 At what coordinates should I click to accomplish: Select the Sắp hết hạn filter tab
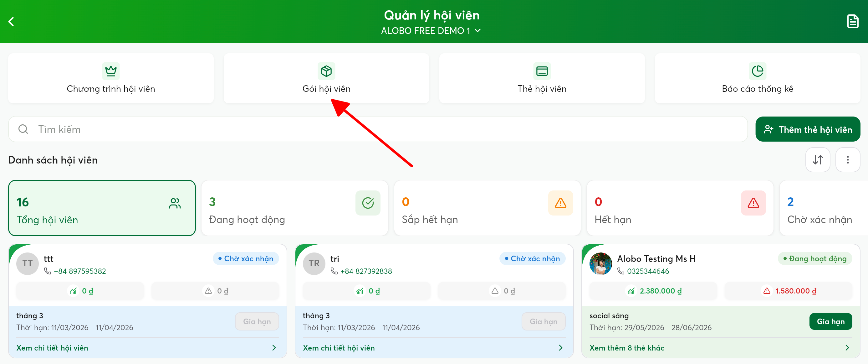pos(487,208)
